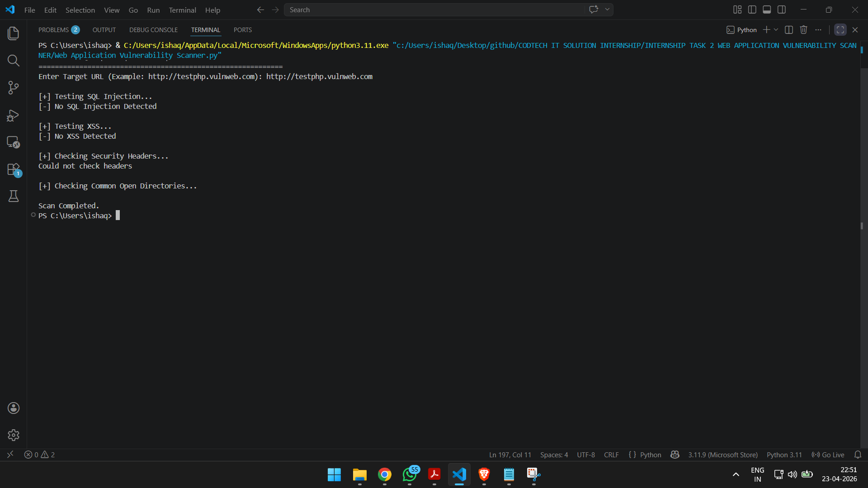
Task: Switch to the DEBUG CONSOLE tab
Action: pyautogui.click(x=153, y=30)
